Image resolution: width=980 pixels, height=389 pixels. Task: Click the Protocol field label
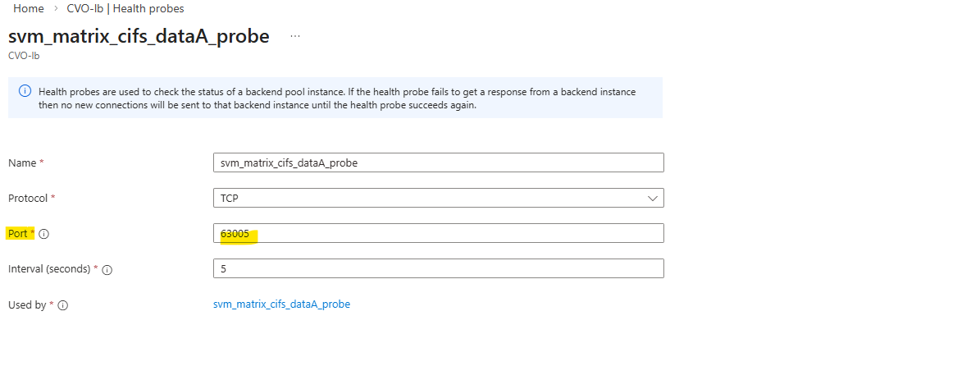click(x=29, y=198)
